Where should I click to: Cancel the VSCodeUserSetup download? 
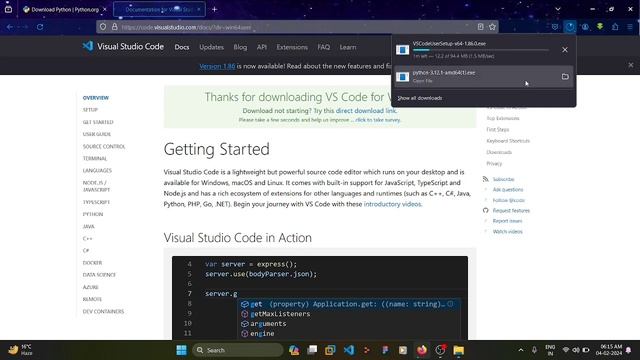coord(564,50)
